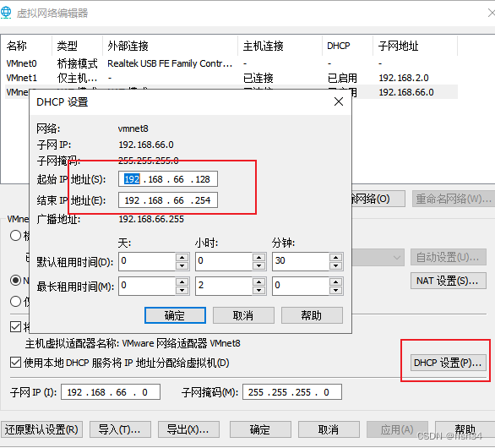Open the bridged adapter dropdown arrow
The height and width of the screenshot is (448, 495).
point(397,258)
